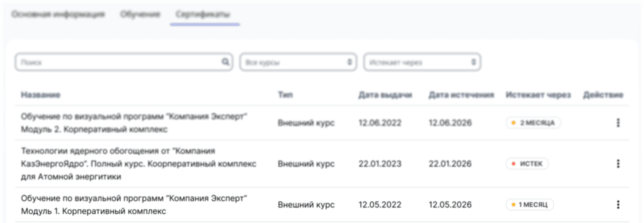Click the Действие column header
This screenshot has width=644, height=223.
pyautogui.click(x=603, y=95)
